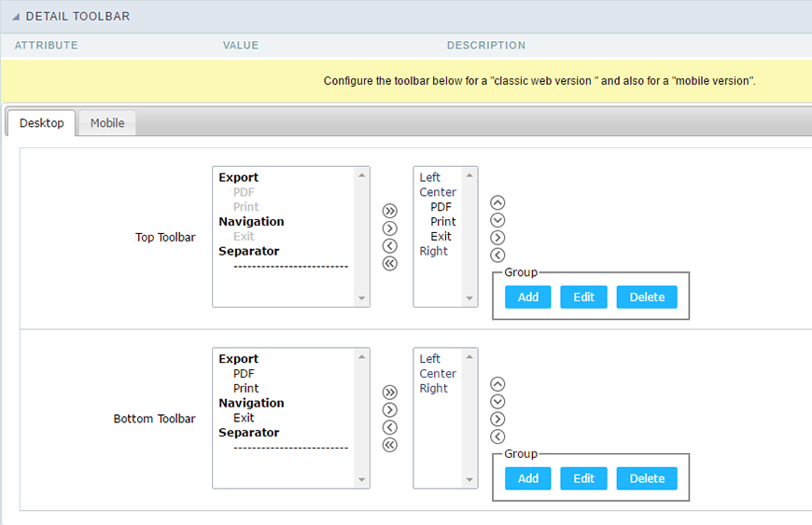
Task: Click move-down arrow icon for Top Toolbar
Action: coord(497,220)
